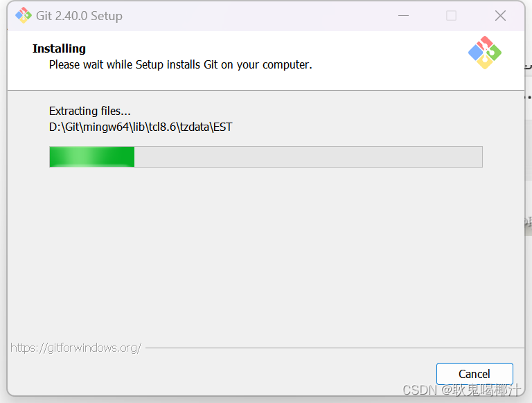
Task: Click the large Git logo in the header
Action: point(484,53)
